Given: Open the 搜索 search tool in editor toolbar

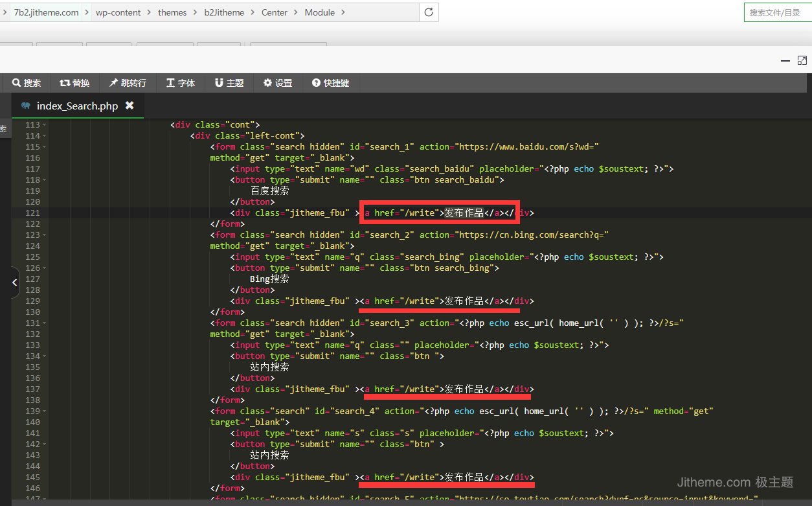Looking at the screenshot, I should (27, 83).
